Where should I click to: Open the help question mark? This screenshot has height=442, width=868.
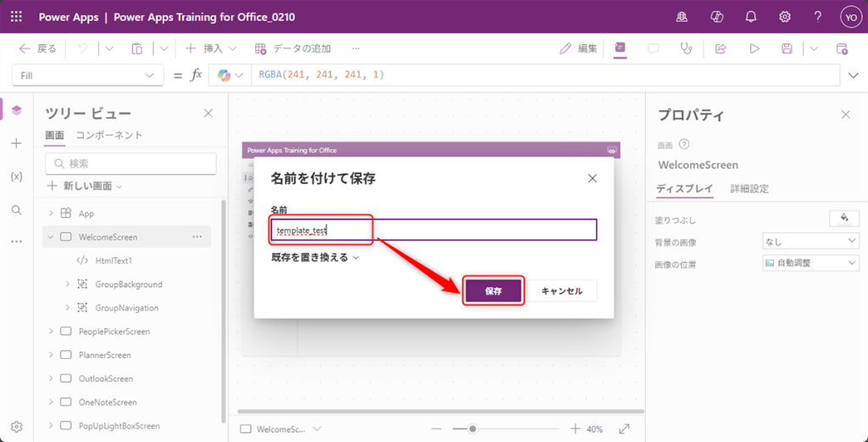click(818, 17)
